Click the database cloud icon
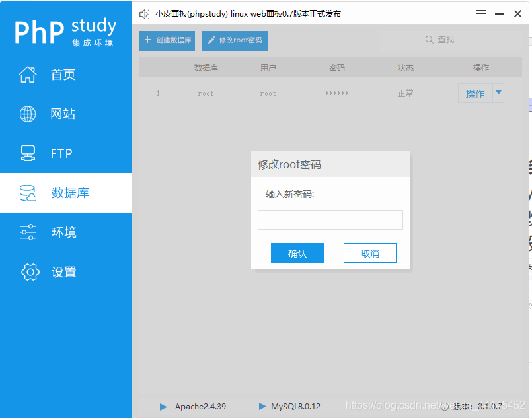Viewport: 532px width, 418px height. pos(28,193)
